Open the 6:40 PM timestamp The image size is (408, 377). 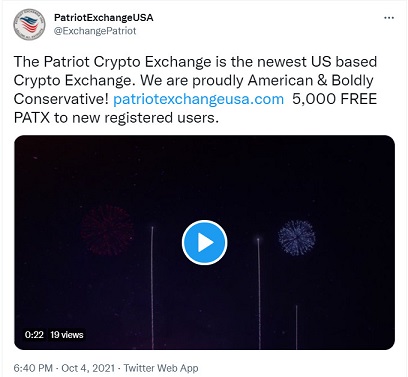[x=33, y=368]
